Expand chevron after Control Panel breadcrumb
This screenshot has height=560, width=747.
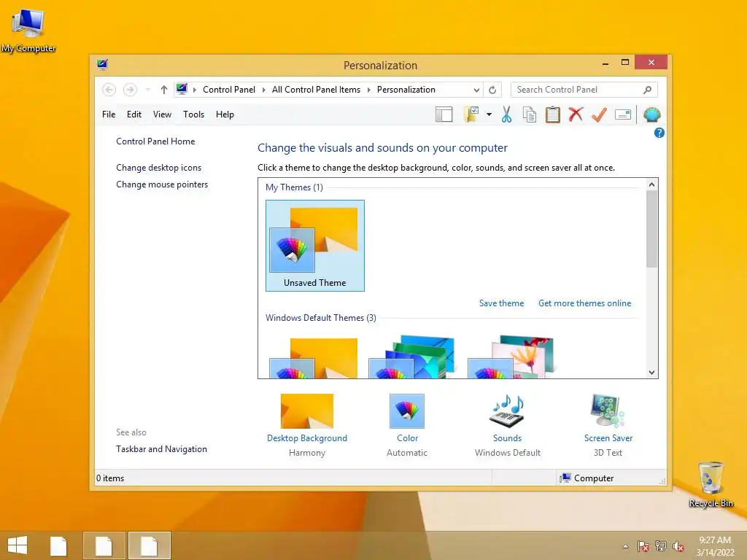tap(263, 90)
